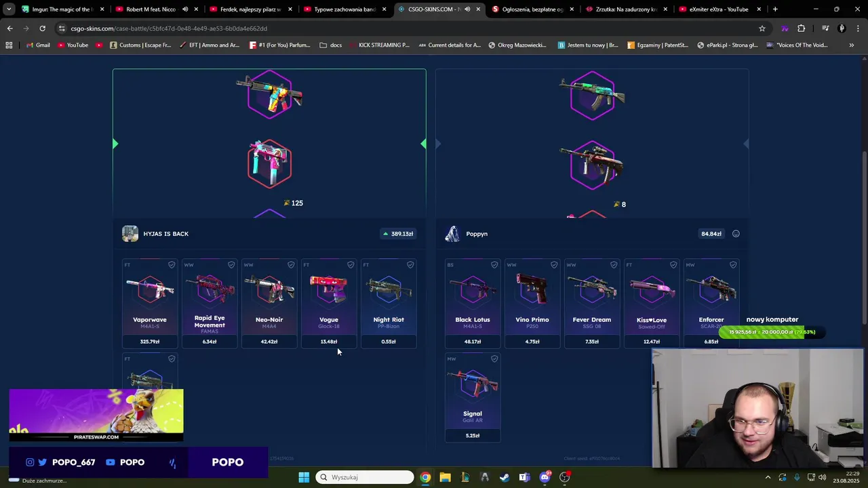Image resolution: width=868 pixels, height=488 pixels.
Task: Switch to Zrzutka: Na zadurzony tab
Action: (x=627, y=9)
